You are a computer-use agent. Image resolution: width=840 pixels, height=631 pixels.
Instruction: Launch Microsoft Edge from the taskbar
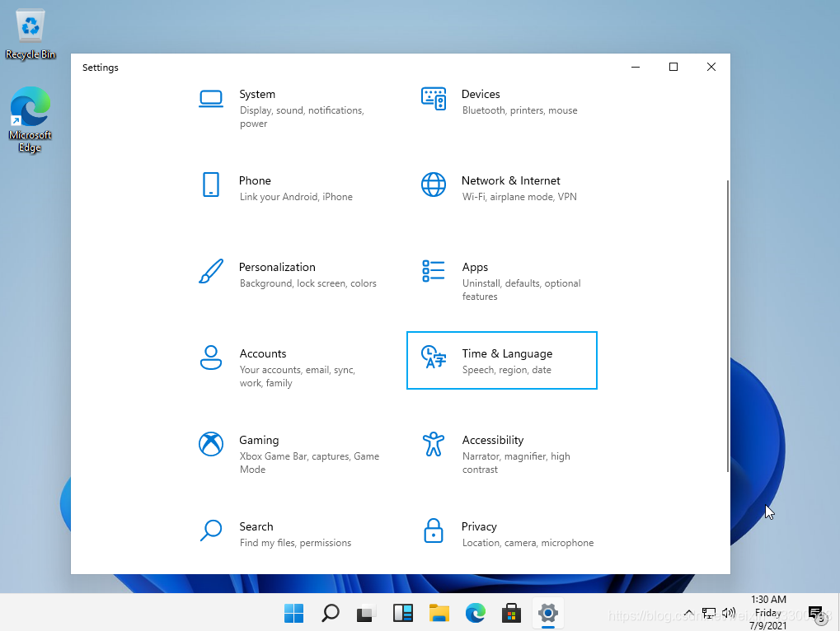[x=475, y=614]
